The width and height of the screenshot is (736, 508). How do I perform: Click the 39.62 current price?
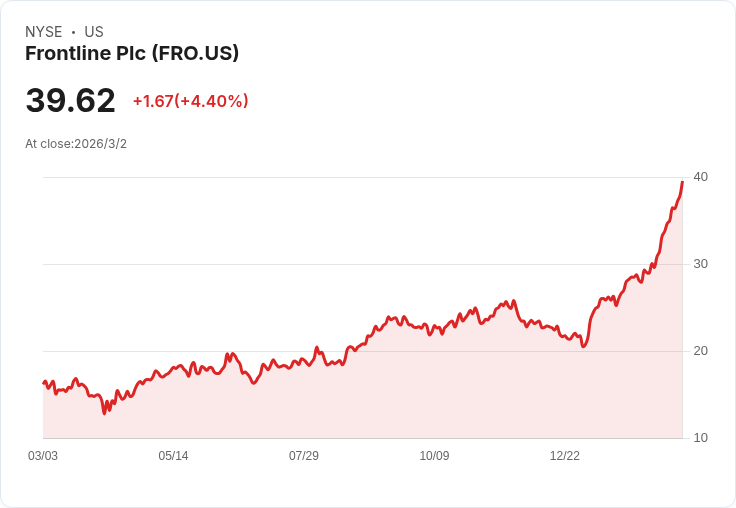[x=70, y=101]
